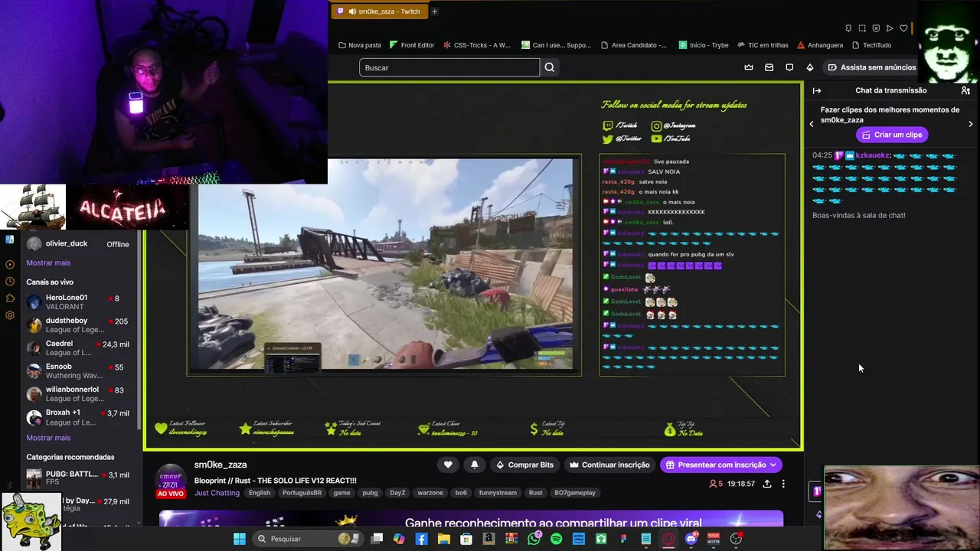Image resolution: width=980 pixels, height=551 pixels.
Task: Open the Front Editor bookmark
Action: [x=411, y=45]
